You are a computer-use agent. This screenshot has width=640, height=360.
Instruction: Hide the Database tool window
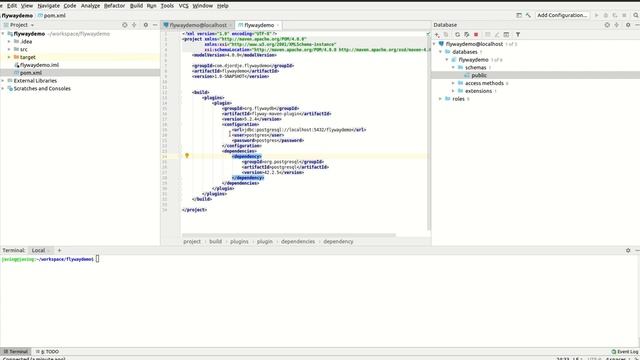coord(637,25)
